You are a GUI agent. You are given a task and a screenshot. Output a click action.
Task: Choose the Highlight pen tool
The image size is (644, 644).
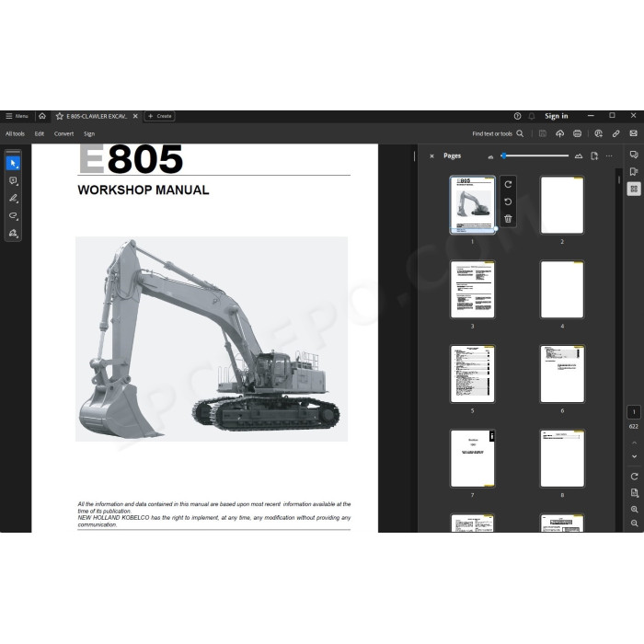[x=13, y=199]
